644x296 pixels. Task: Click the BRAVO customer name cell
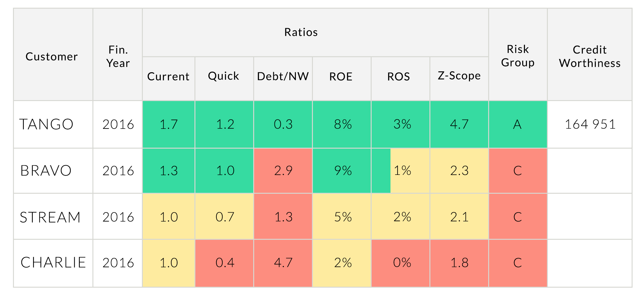pos(46,171)
